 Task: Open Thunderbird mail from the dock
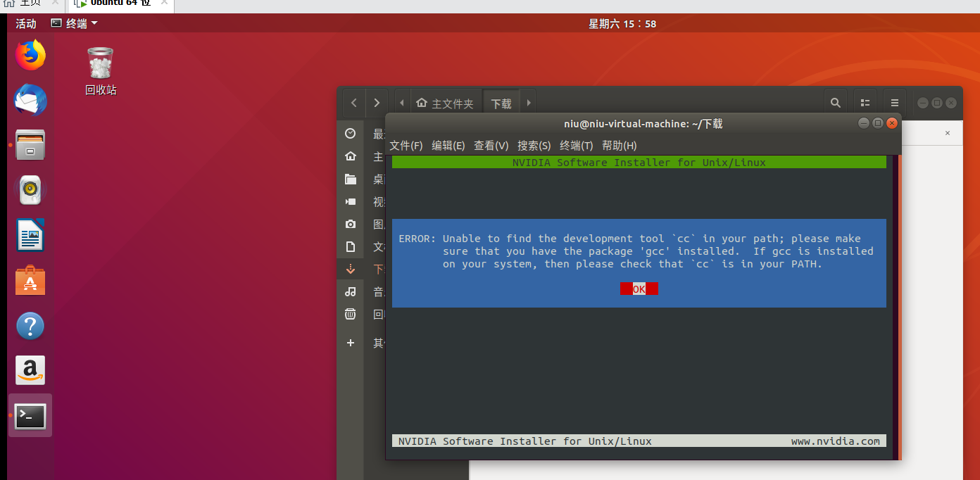point(30,101)
